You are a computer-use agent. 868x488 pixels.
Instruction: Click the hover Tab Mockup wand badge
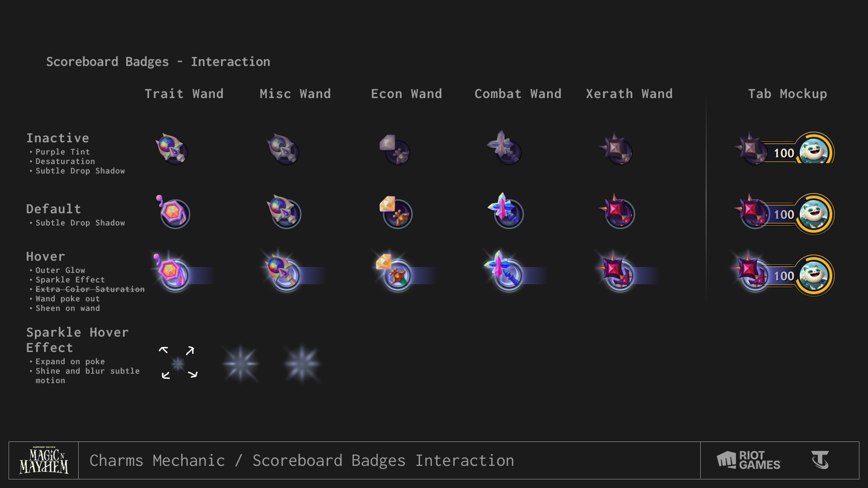751,272
